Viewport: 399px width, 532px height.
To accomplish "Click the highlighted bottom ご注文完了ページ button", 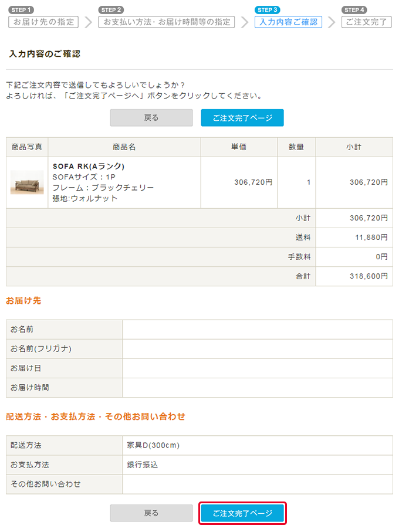I will tap(242, 513).
